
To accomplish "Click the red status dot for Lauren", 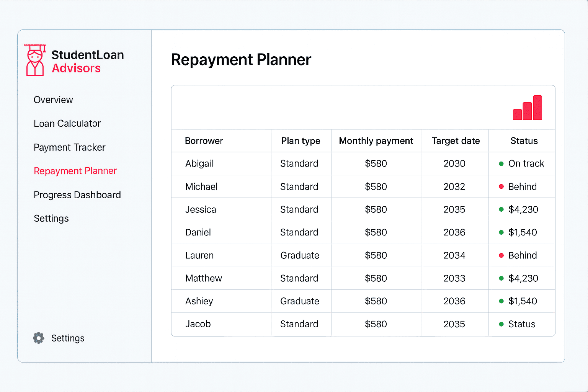I will [501, 255].
